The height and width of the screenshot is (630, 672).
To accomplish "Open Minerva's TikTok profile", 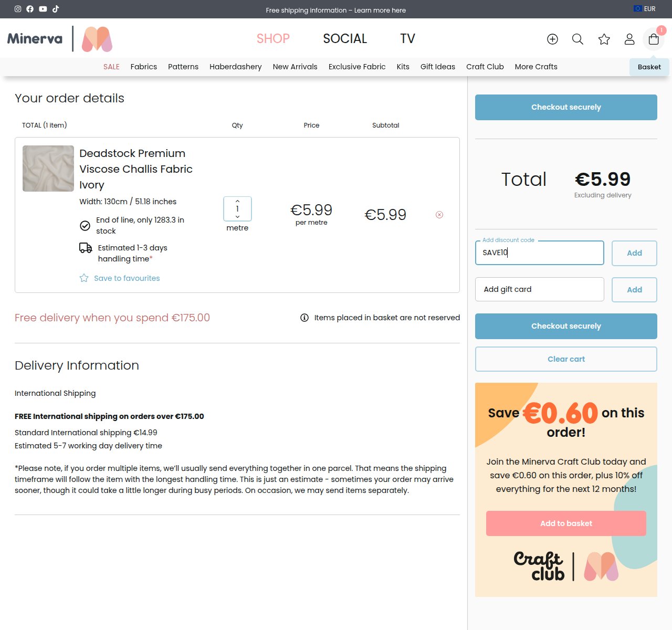I will coord(56,9).
